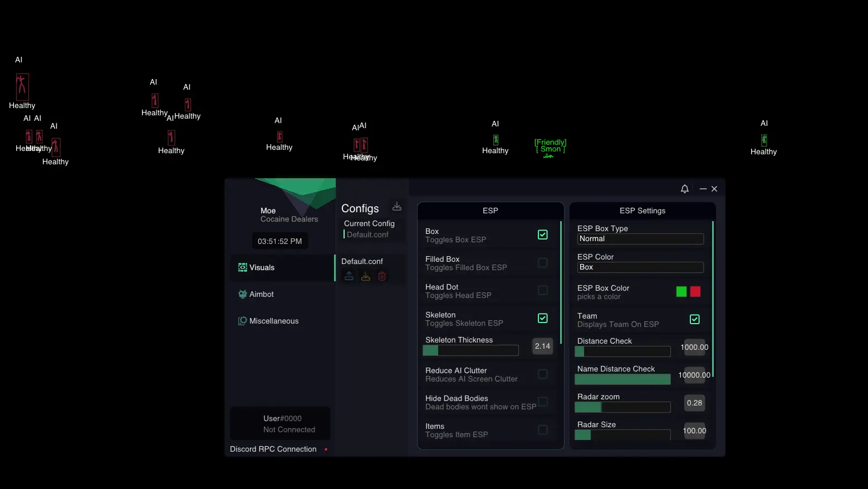Click the green ESP Box Color swatch
Screen dimensions: 868x489
pos(680,291)
